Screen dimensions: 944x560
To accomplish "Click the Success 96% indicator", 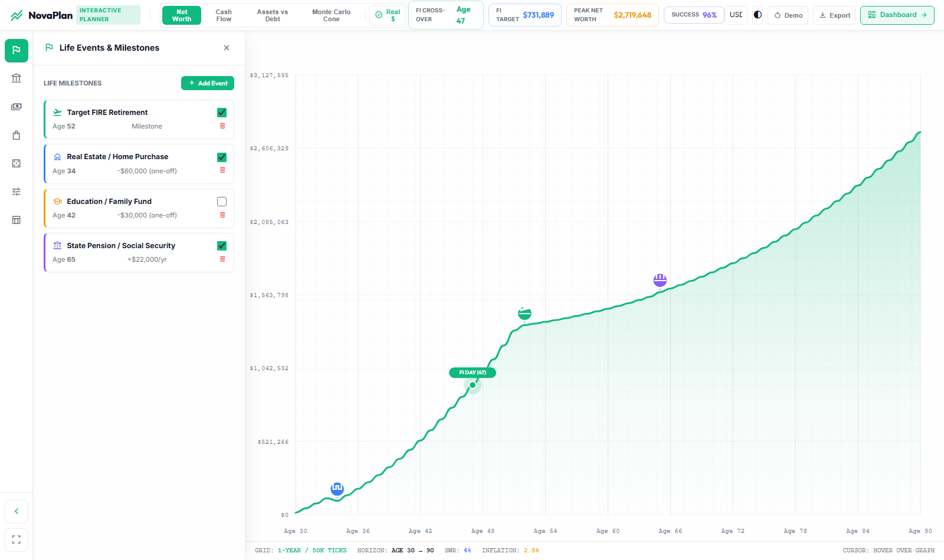I will coord(694,15).
